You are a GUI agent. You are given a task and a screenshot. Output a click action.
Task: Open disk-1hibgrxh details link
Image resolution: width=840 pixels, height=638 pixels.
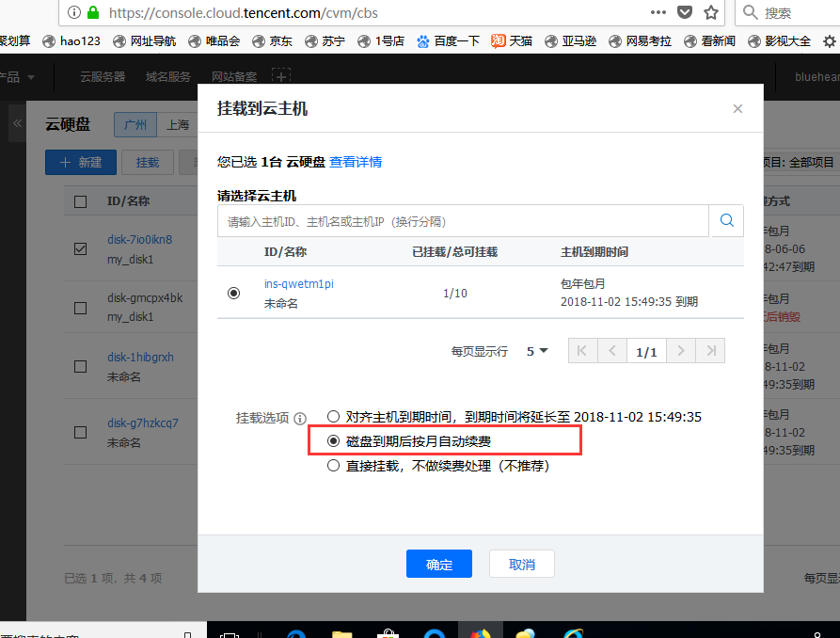tap(140, 357)
